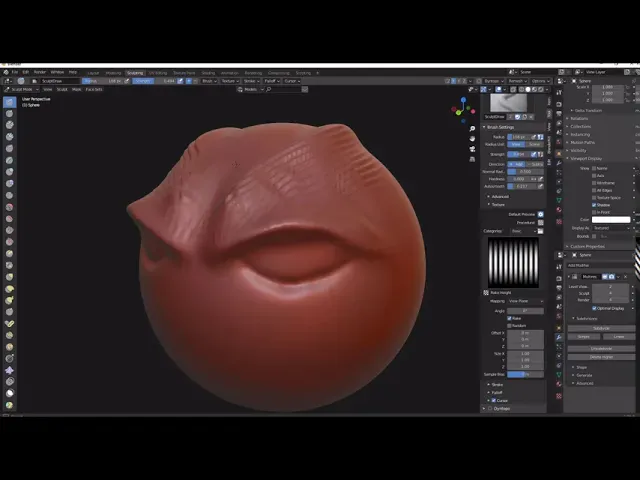640x480 pixels.
Task: Enable the Random checkbox under Angle
Action: (510, 325)
